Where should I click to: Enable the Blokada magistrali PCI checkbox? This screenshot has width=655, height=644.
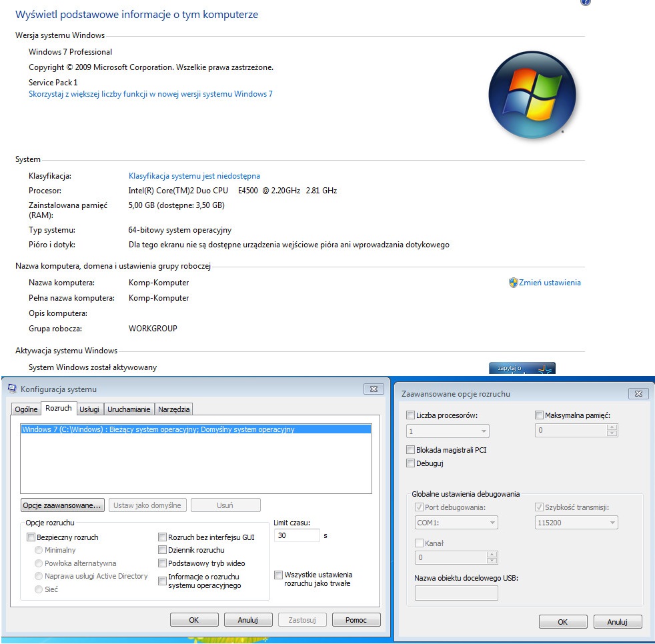tap(411, 450)
